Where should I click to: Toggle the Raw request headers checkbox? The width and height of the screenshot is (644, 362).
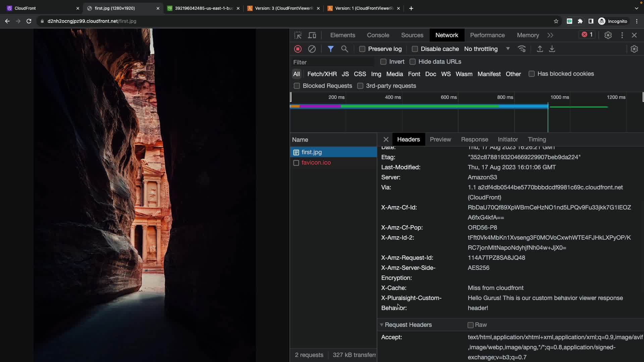pyautogui.click(x=471, y=325)
